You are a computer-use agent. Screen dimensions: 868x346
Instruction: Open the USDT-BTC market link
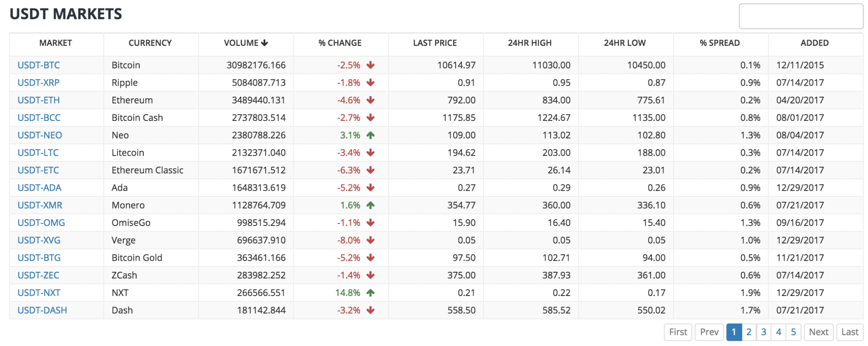click(x=39, y=65)
